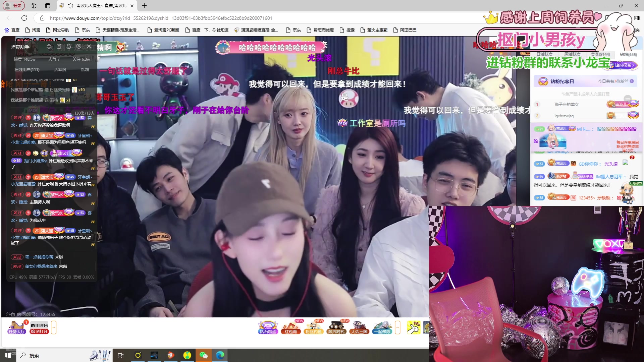The image size is (644, 362).
Task: Open the 蒸汽时代 game icon
Action: (336, 327)
